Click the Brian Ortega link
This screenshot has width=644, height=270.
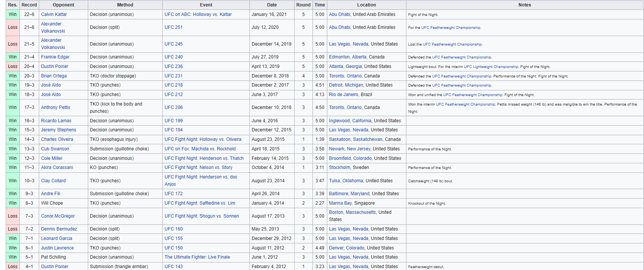(x=54, y=76)
